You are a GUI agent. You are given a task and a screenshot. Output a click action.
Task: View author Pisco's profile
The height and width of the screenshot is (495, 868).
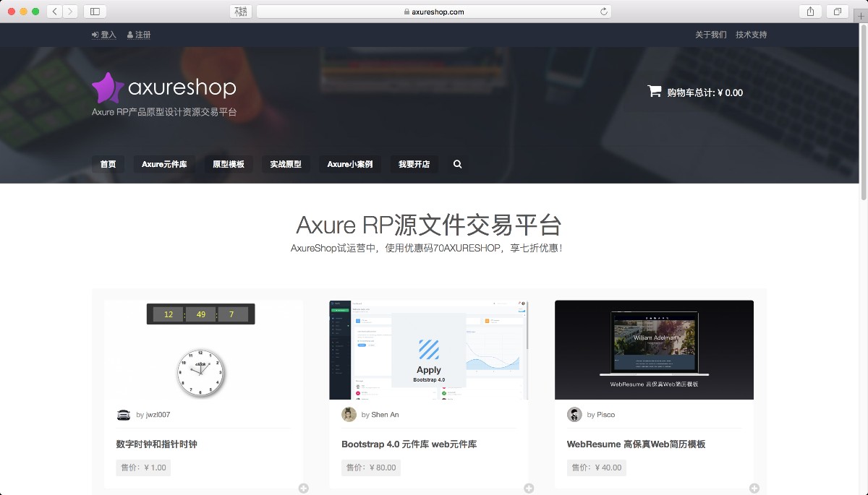(605, 415)
